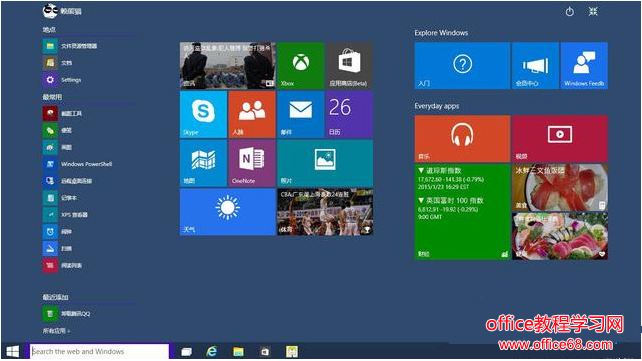Open the Photos tile
The image size is (642, 361).
(325, 163)
